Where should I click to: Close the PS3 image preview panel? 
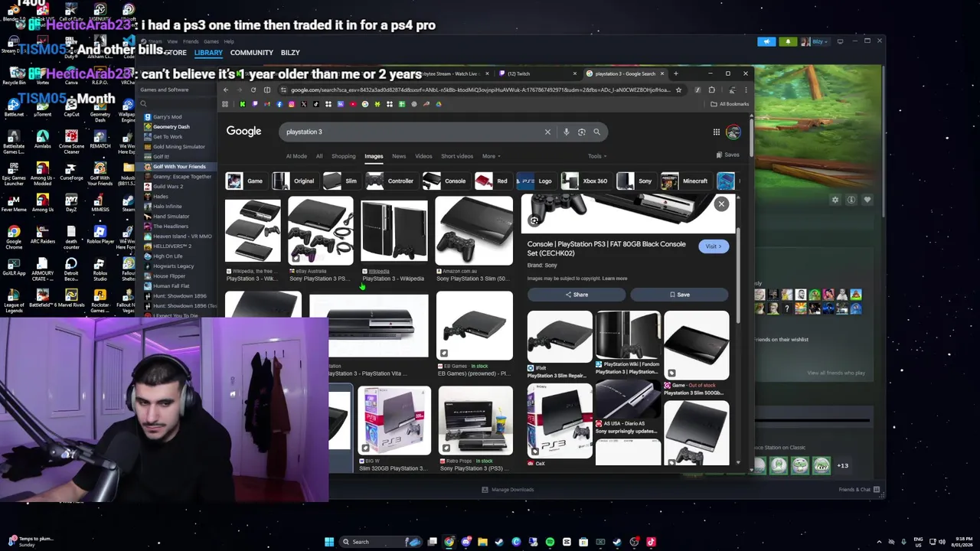(x=721, y=204)
